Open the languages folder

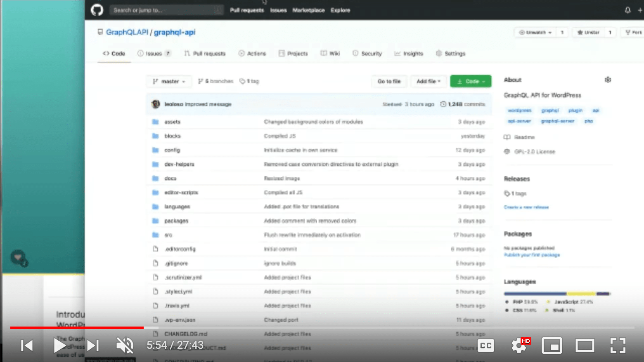click(177, 207)
